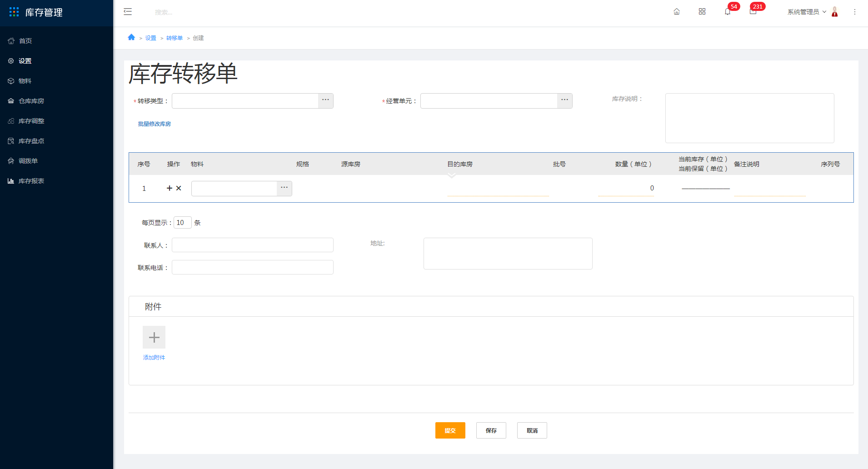Click the 联系人 input field

click(252, 245)
